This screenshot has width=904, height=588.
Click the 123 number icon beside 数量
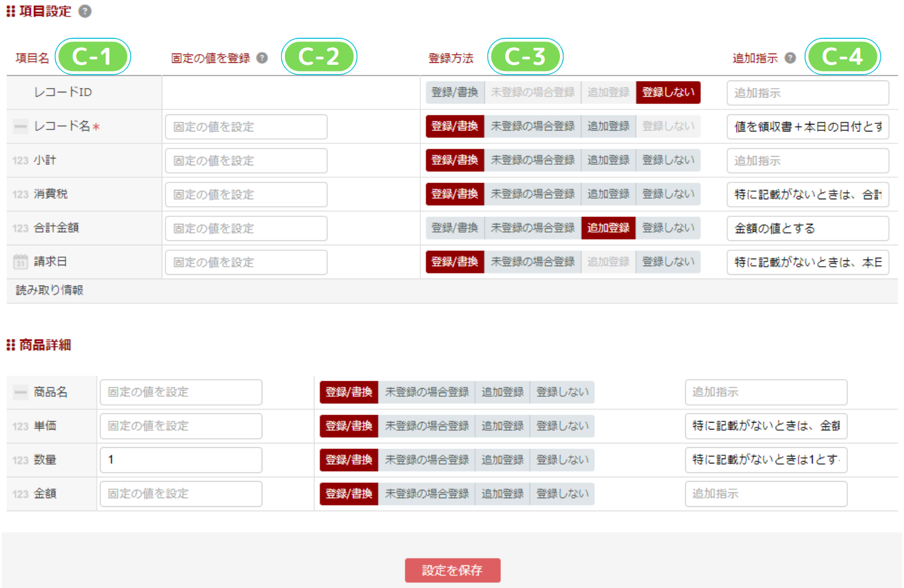point(20,460)
